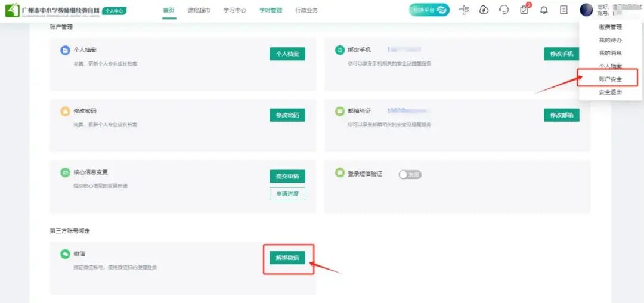
Task: Click the blurred phone number next to 绑定手机
Action: click(404, 50)
